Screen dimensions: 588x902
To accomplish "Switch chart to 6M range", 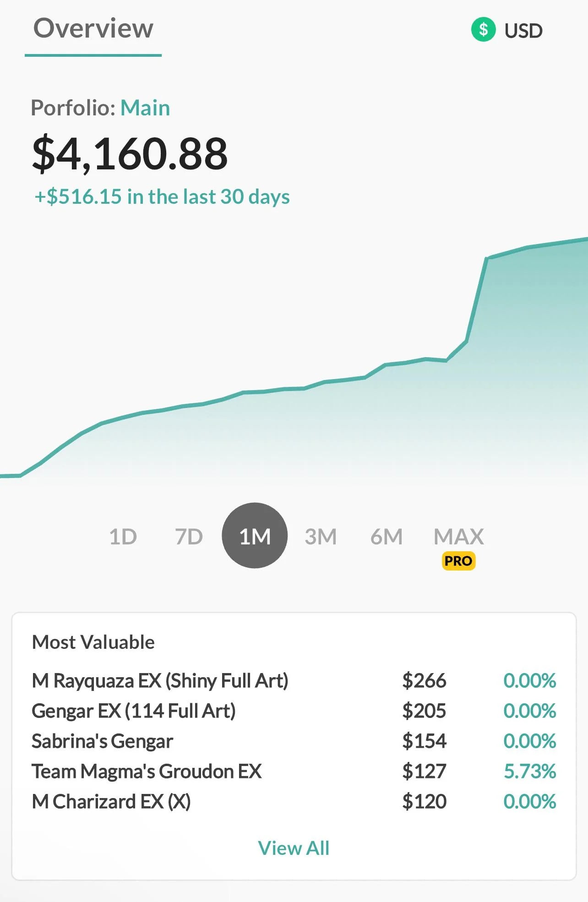I will click(x=387, y=536).
